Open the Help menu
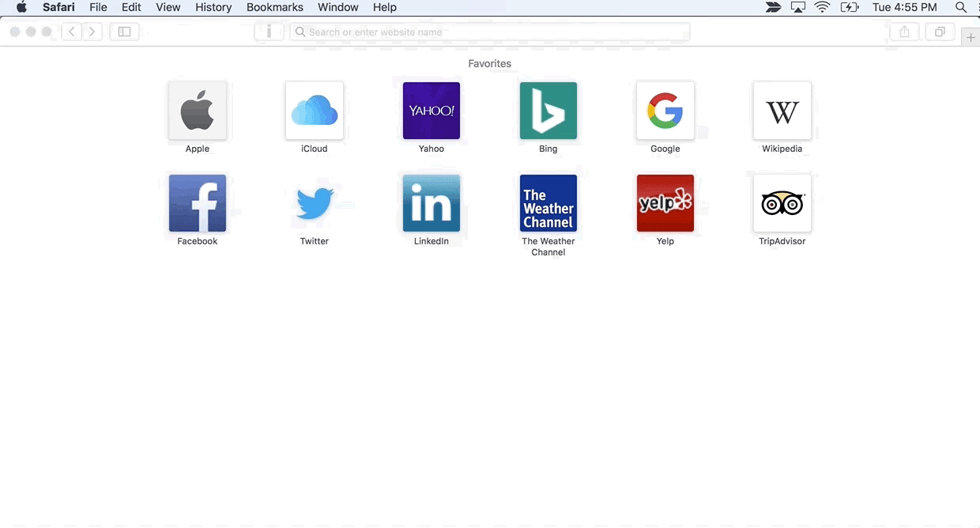This screenshot has height=528, width=980. click(385, 7)
